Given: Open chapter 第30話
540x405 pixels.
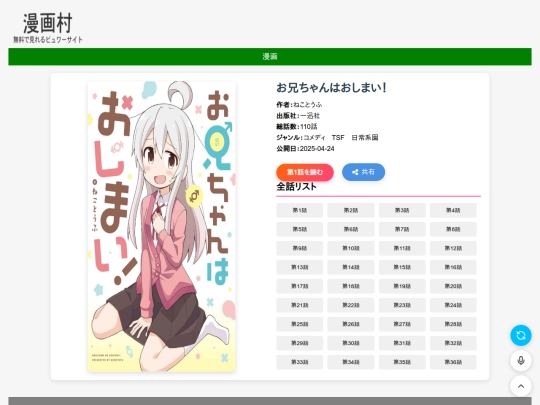Looking at the screenshot, I should [351, 343].
